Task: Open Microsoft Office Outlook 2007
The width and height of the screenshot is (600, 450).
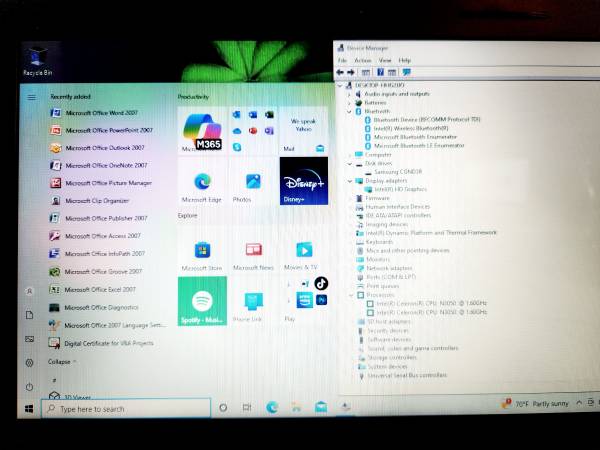Action: [97, 148]
